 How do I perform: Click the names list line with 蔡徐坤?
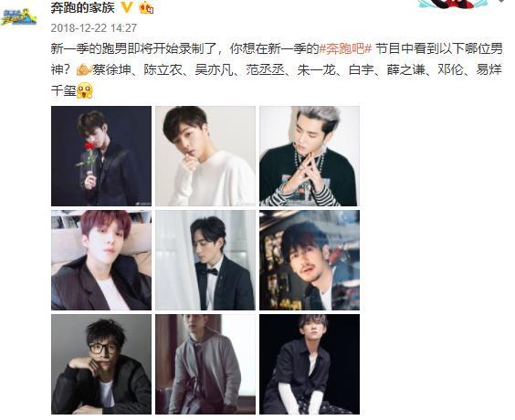click(x=277, y=70)
